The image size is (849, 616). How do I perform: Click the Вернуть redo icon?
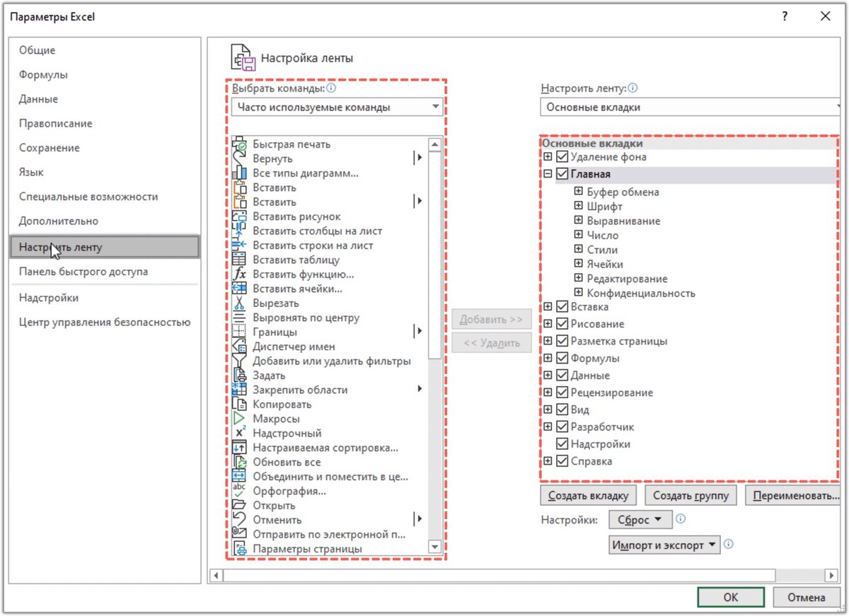239,158
